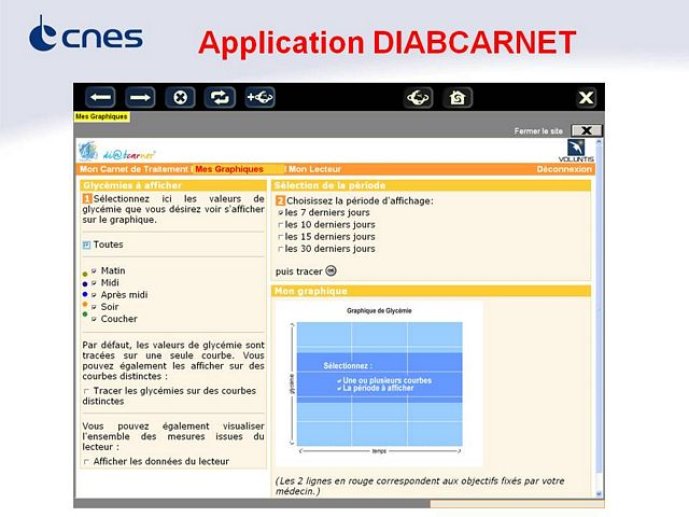This screenshot has height=517, width=689.
Task: Select les 10 derniers jours option
Action: [280, 225]
